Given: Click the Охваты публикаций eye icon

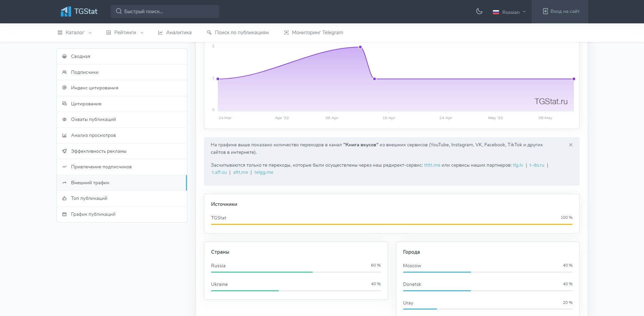Looking at the screenshot, I should tap(64, 120).
